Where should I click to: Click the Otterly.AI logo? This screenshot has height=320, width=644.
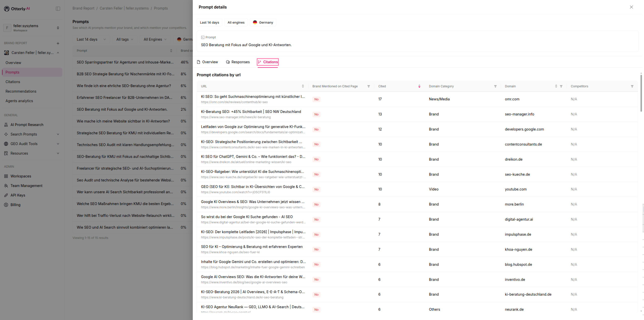(17, 9)
